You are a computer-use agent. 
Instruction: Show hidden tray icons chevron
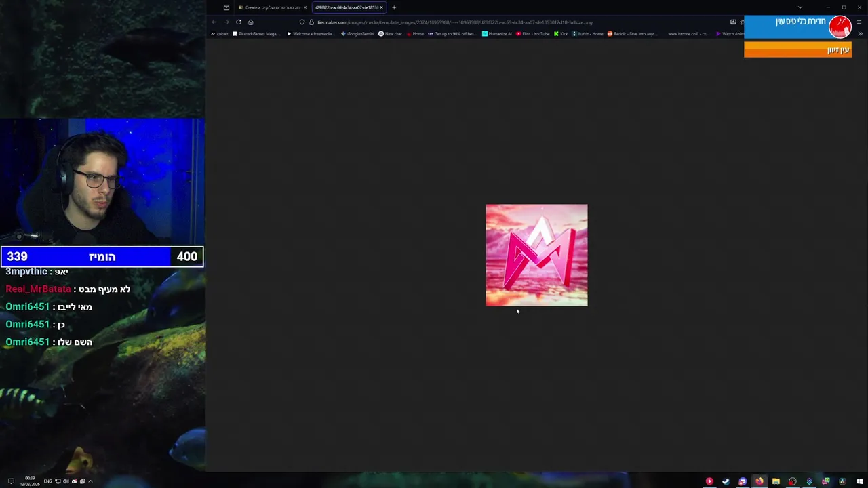coord(90,481)
